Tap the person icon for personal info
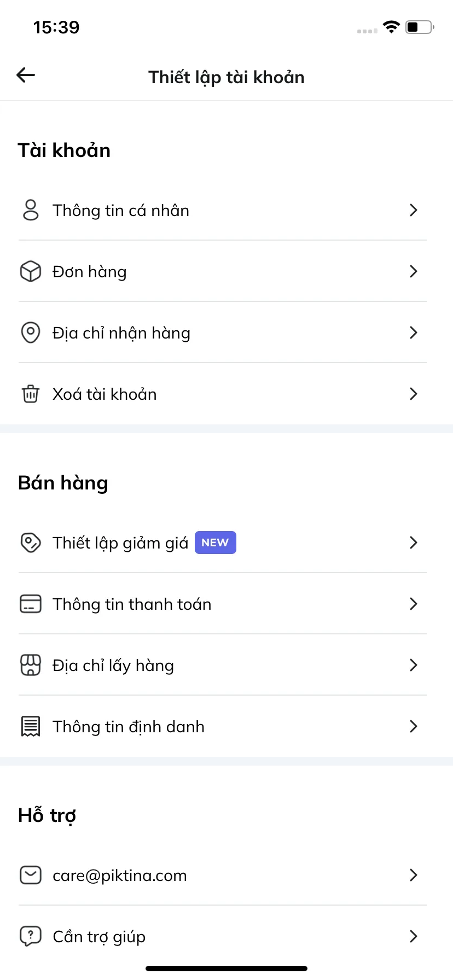The height and width of the screenshot is (980, 453). pos(31,210)
